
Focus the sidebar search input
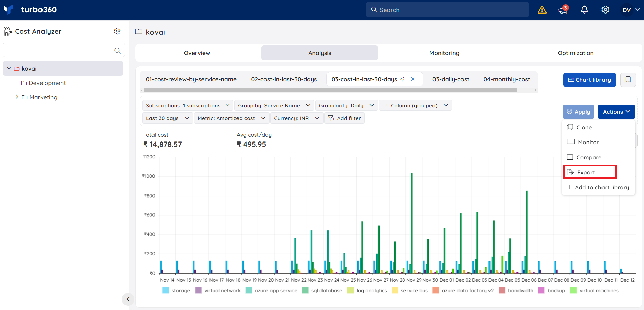tap(64, 50)
